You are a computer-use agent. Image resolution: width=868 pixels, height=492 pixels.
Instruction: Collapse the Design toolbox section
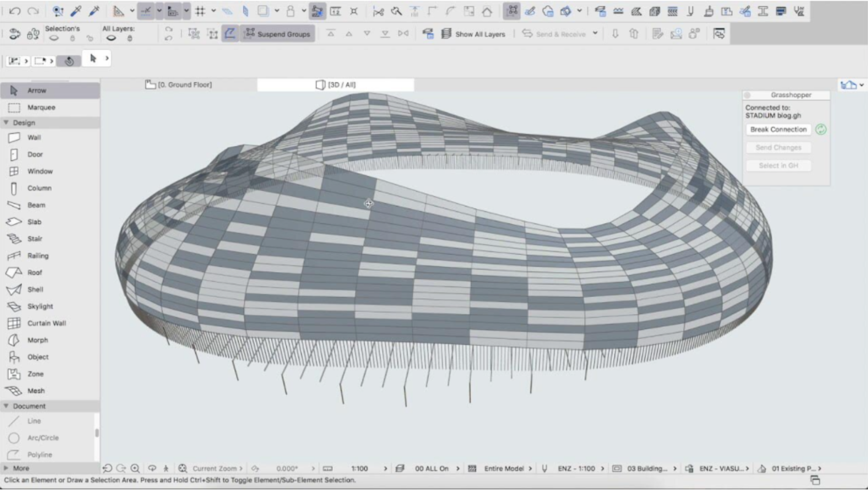click(7, 123)
